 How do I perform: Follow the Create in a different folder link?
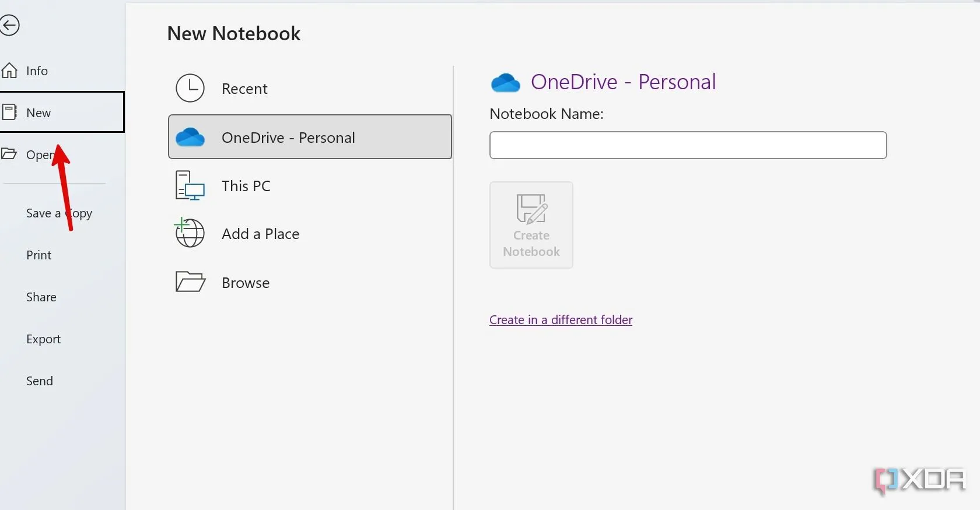(x=561, y=319)
